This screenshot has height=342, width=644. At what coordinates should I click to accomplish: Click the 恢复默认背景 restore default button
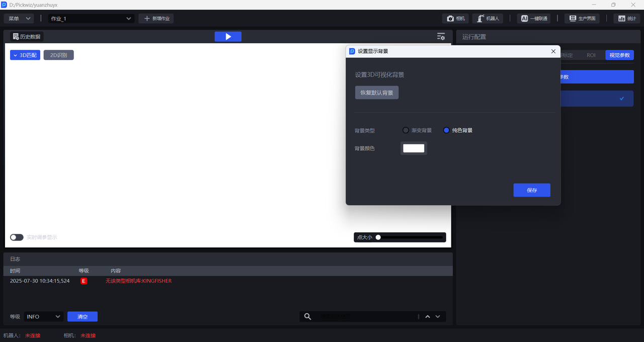tap(376, 93)
